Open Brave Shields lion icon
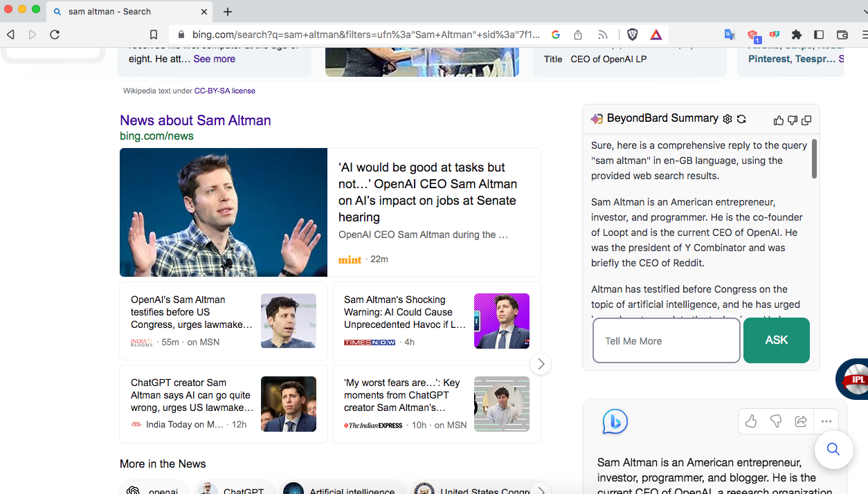Image resolution: width=868 pixels, height=494 pixels. coord(632,35)
